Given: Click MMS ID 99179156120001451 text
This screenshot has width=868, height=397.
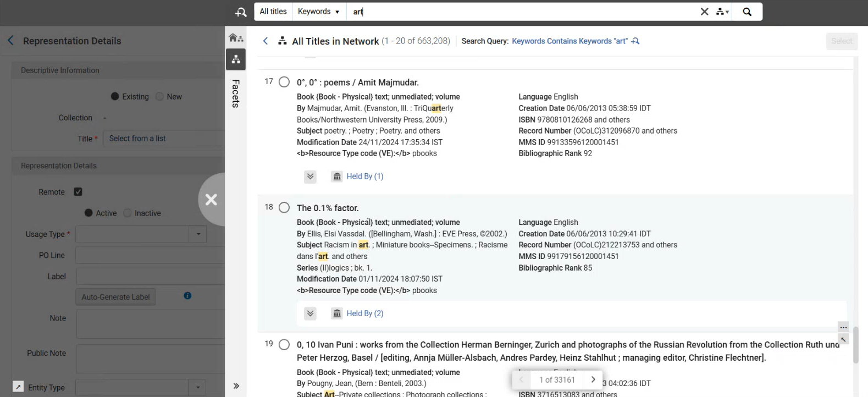Looking at the screenshot, I should click(x=568, y=256).
